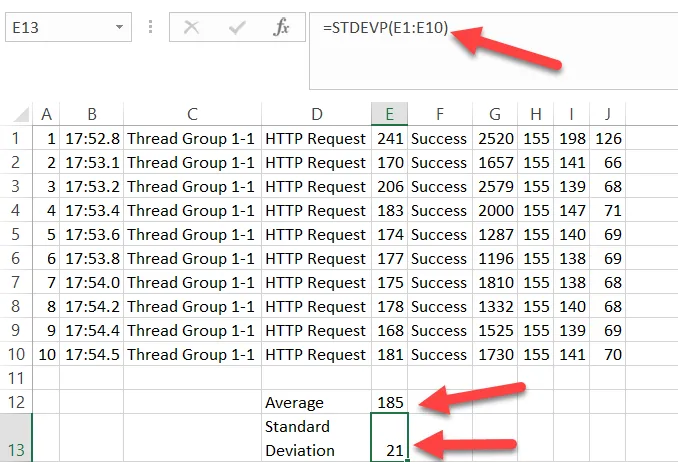The width and height of the screenshot is (678, 462).
Task: Click Thread Group 1-1 in row 3
Action: pyautogui.click(x=192, y=186)
